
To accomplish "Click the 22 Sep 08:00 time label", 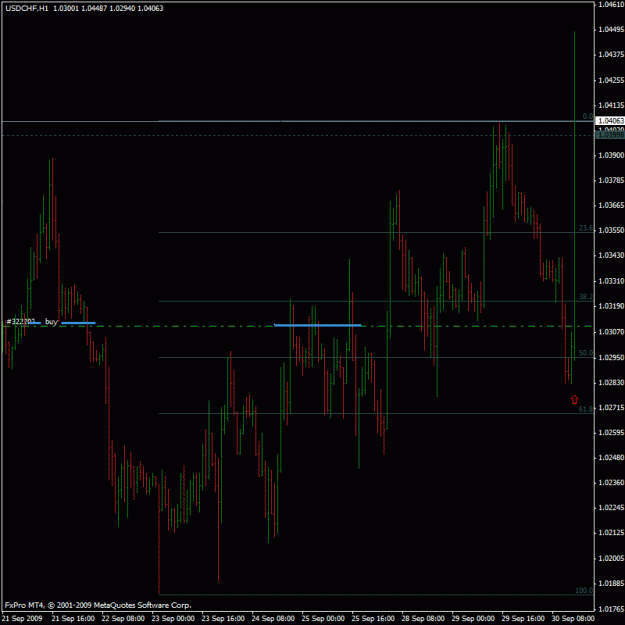I will point(123,618).
